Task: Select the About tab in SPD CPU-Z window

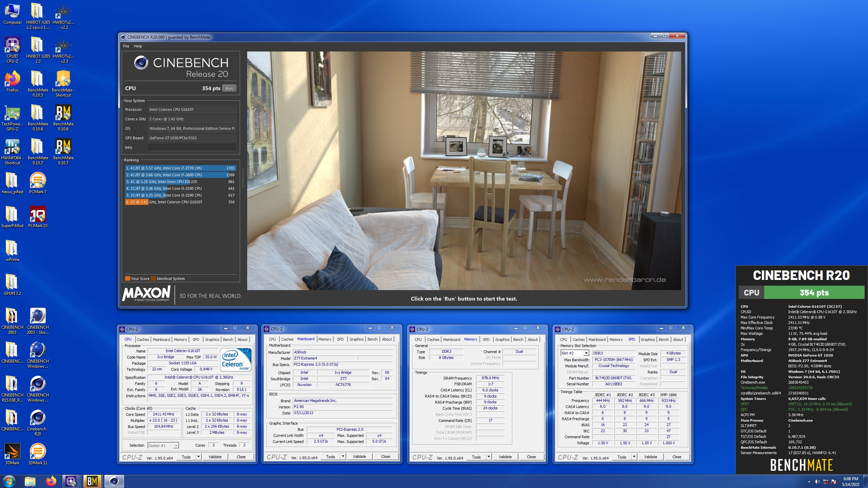Action: tap(678, 340)
